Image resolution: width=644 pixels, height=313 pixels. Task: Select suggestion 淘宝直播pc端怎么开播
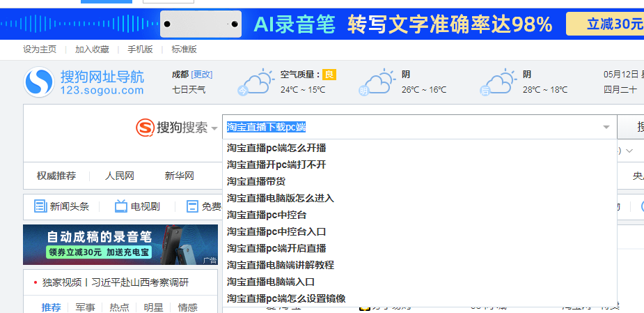pos(419,148)
